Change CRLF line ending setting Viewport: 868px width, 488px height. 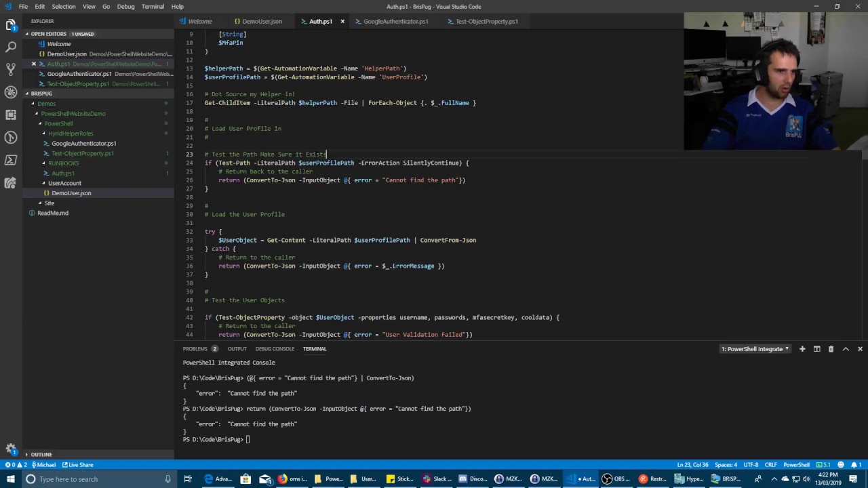click(x=770, y=465)
